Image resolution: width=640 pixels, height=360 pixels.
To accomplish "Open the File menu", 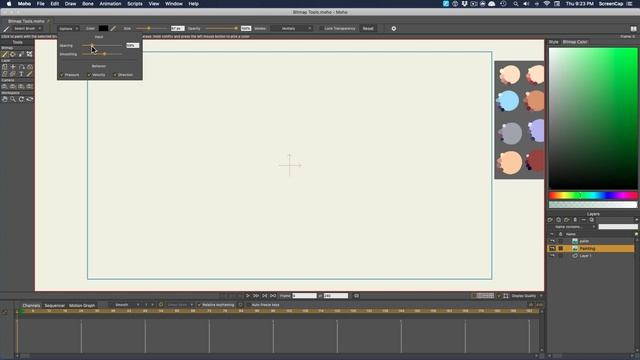I will click(x=41, y=4).
